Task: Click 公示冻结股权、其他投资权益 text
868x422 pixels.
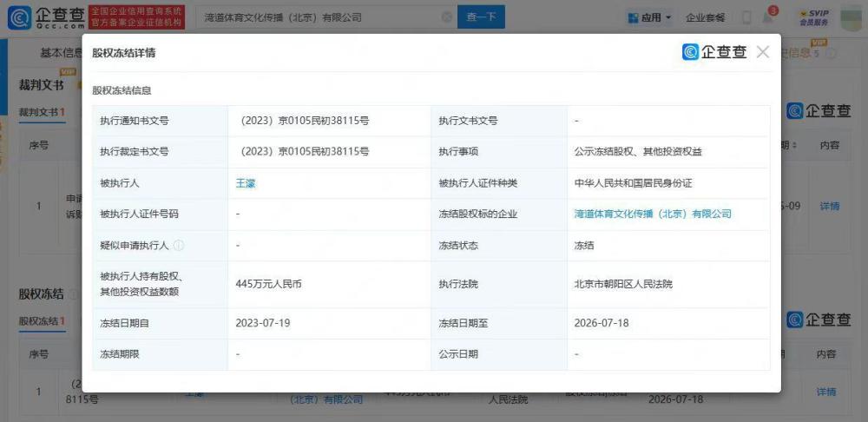Action: pyautogui.click(x=638, y=152)
